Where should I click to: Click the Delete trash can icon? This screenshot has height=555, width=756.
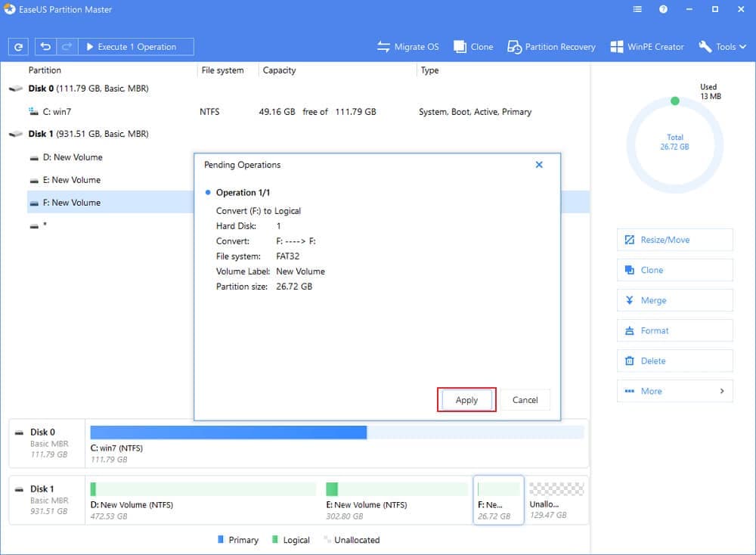coord(629,361)
